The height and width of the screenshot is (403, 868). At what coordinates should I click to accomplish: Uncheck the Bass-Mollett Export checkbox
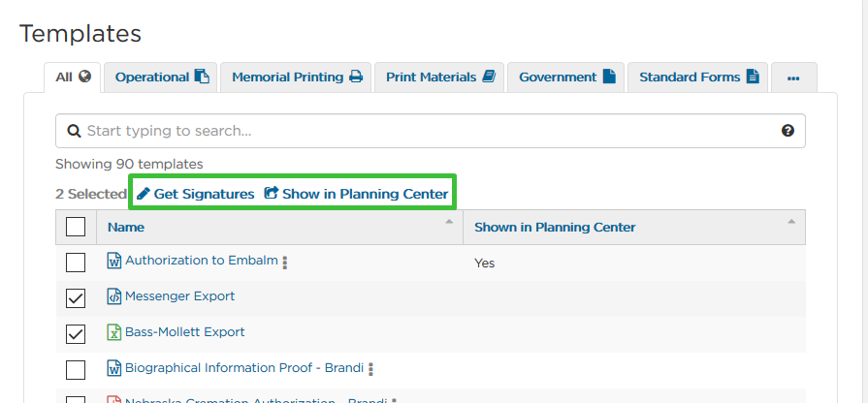click(76, 334)
